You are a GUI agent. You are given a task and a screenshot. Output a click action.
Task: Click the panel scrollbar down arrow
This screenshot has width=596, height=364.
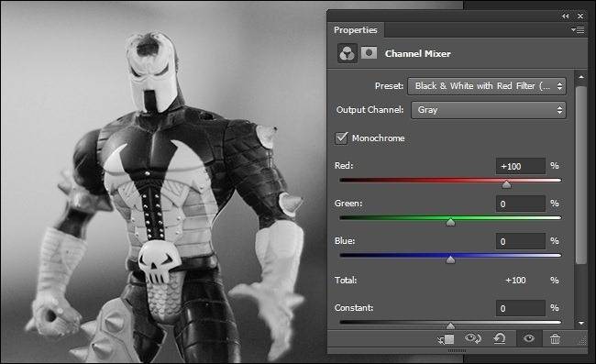580,324
